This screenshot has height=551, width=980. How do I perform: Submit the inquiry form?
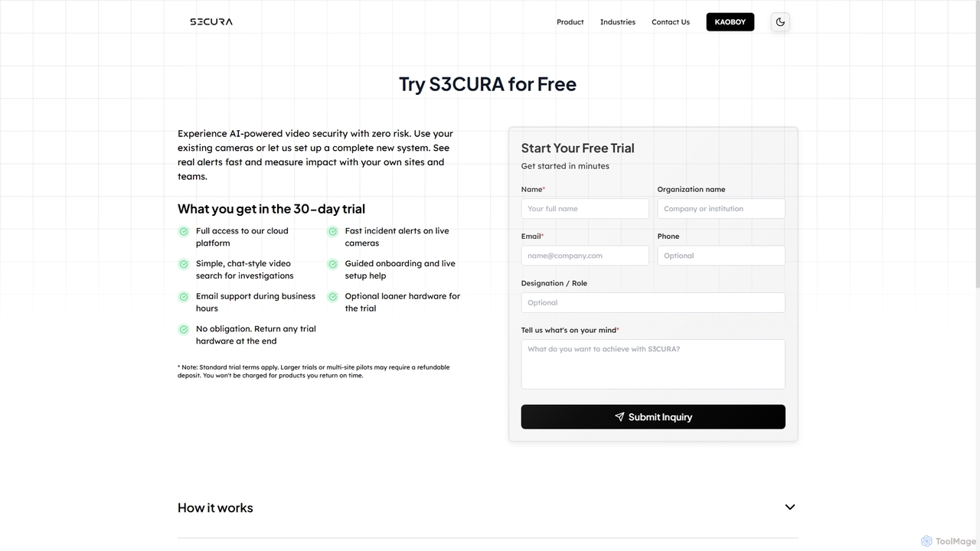tap(653, 417)
